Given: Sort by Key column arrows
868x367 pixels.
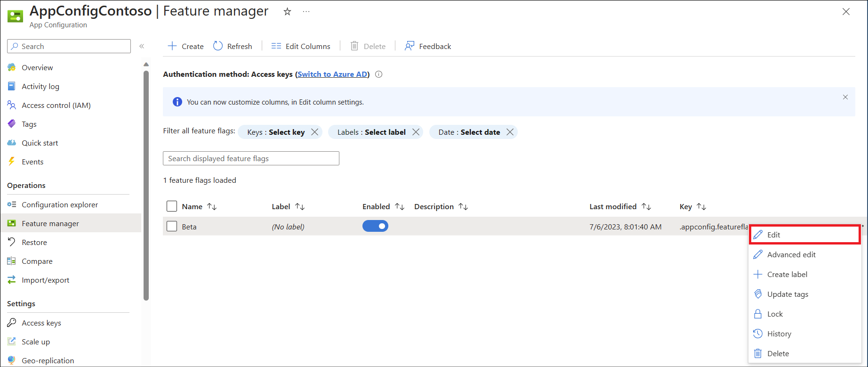Looking at the screenshot, I should pyautogui.click(x=701, y=207).
